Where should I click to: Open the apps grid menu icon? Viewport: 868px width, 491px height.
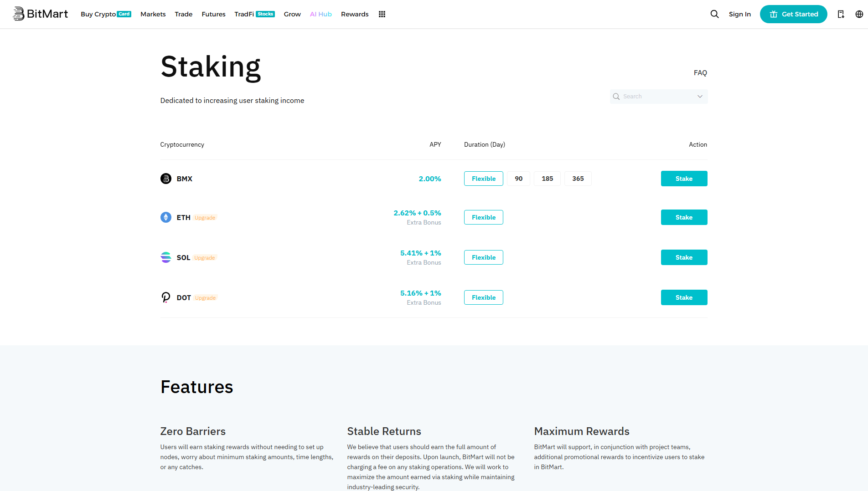[x=382, y=14]
